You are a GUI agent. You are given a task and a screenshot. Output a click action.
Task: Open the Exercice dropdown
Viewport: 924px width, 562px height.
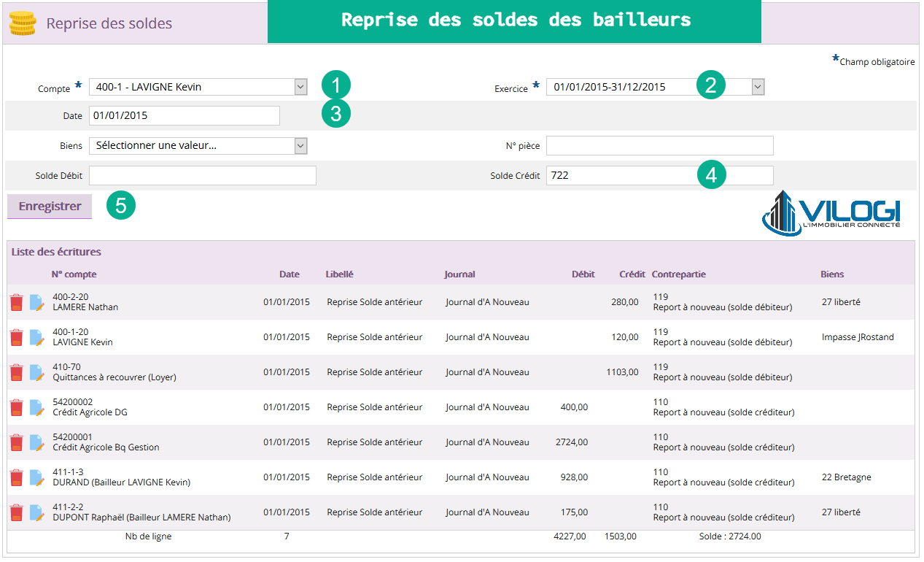656,87
